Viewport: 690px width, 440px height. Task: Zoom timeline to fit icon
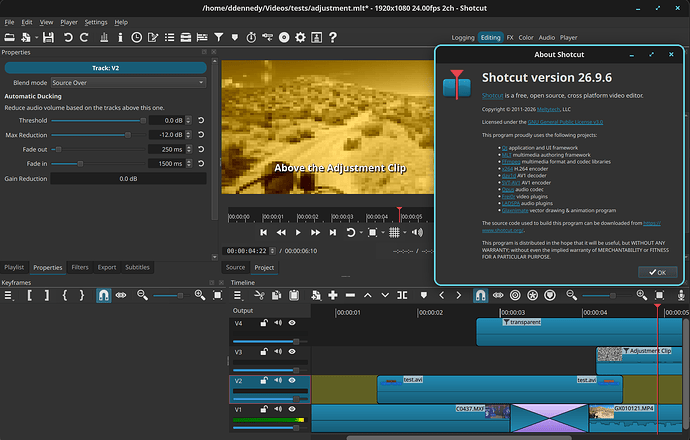click(659, 295)
